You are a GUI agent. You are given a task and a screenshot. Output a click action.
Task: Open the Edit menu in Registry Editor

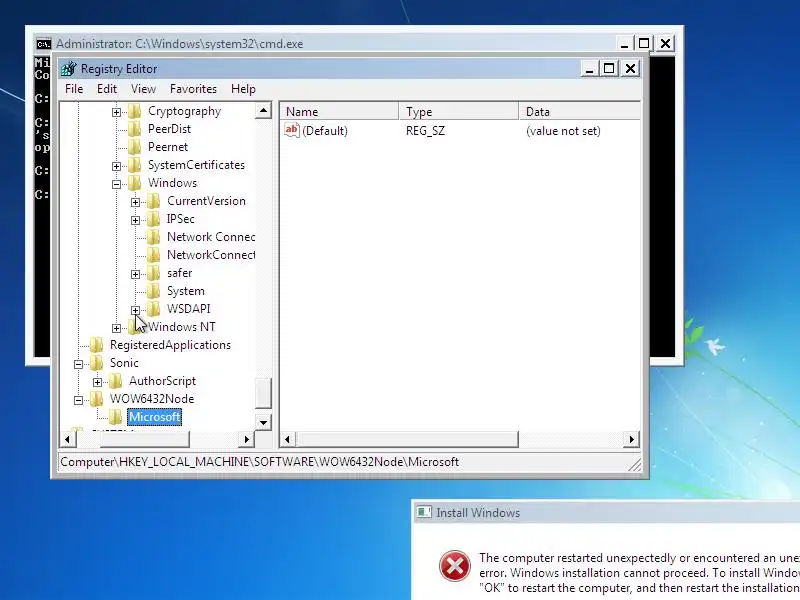[x=107, y=89]
